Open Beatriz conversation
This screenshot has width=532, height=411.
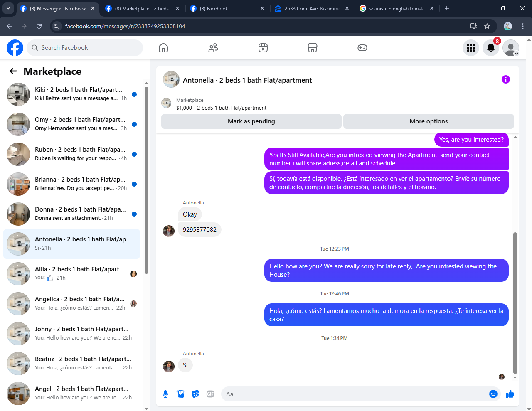click(71, 364)
